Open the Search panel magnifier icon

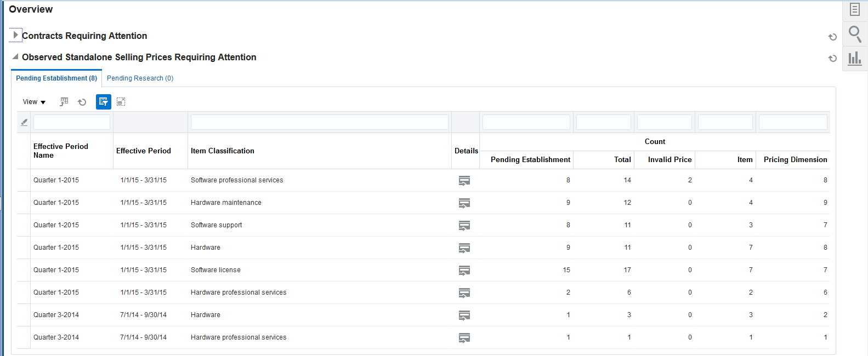tap(855, 34)
